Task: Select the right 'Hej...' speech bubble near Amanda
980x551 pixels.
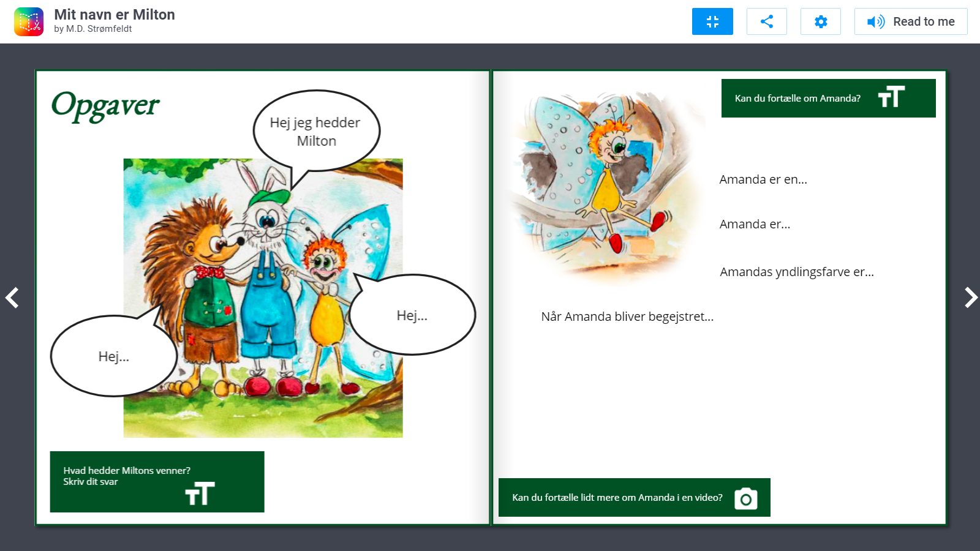Action: click(412, 315)
